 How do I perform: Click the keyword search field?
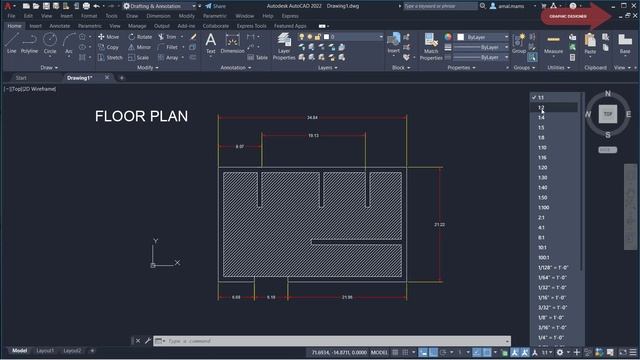click(440, 6)
